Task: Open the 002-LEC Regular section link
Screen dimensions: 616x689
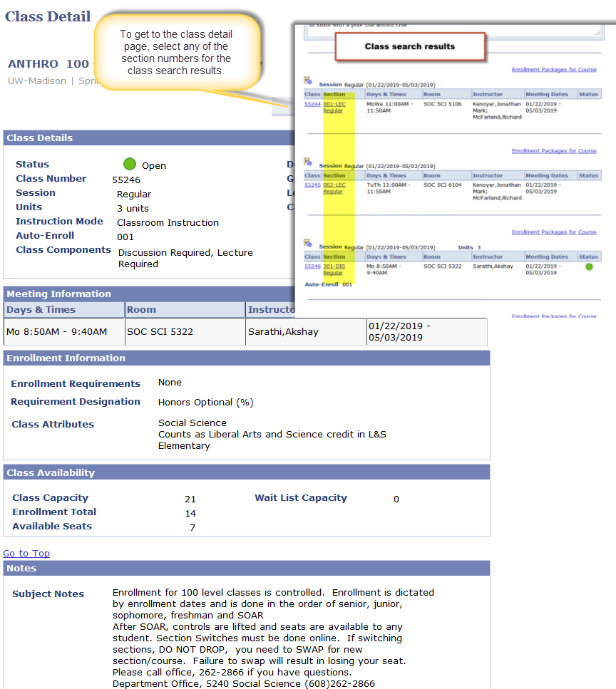Action: click(x=334, y=188)
